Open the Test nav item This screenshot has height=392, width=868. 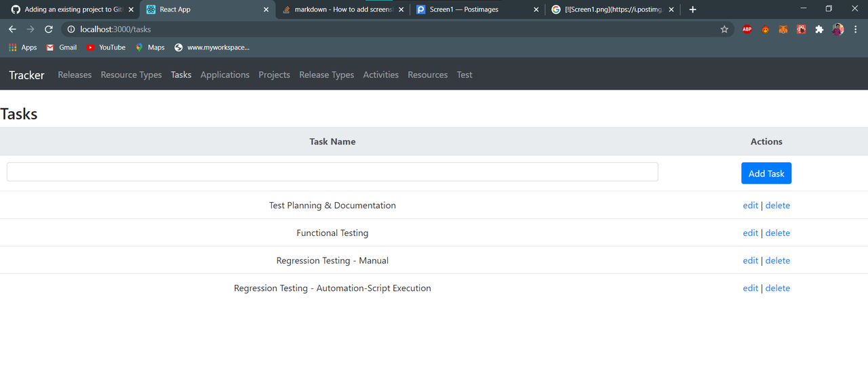465,75
